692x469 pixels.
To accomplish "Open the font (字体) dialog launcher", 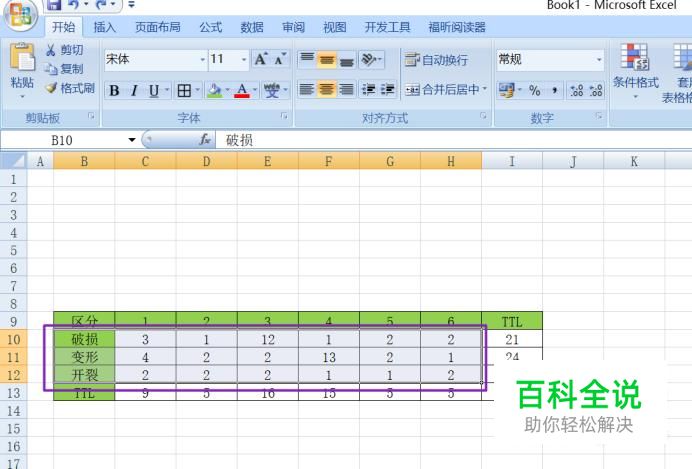I will 284,116.
